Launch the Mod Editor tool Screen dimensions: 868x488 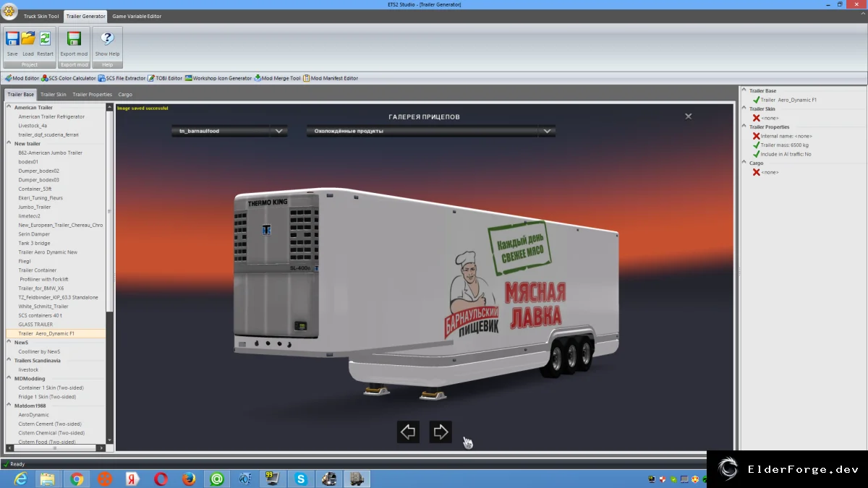tap(22, 78)
